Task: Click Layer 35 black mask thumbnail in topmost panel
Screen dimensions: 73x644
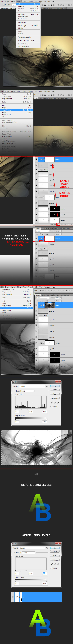Action: pos(55,209)
